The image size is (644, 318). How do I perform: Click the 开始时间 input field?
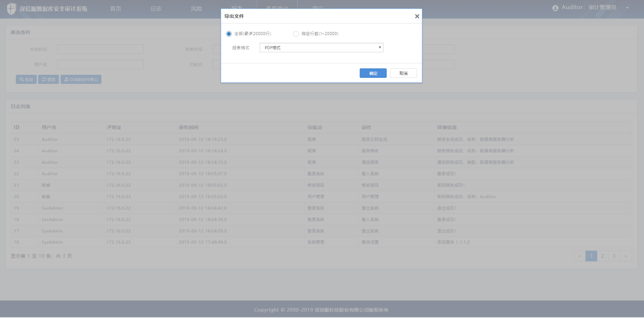pyautogui.click(x=100, y=49)
